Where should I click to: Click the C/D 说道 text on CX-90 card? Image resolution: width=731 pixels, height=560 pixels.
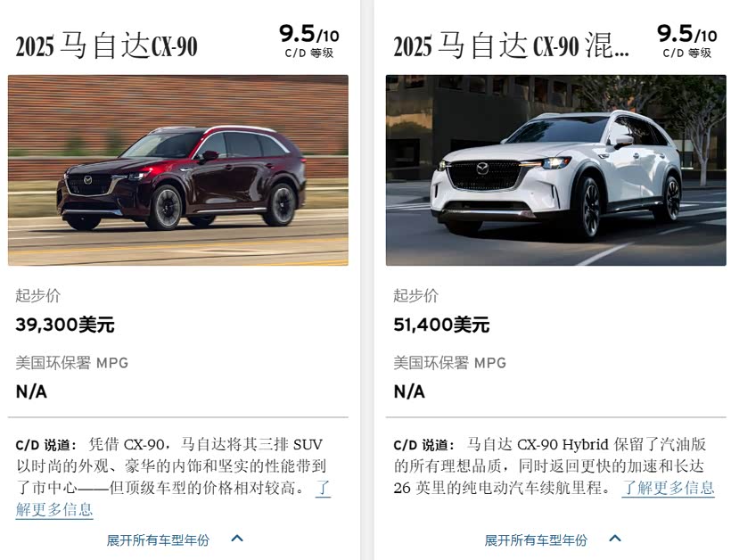(x=46, y=445)
